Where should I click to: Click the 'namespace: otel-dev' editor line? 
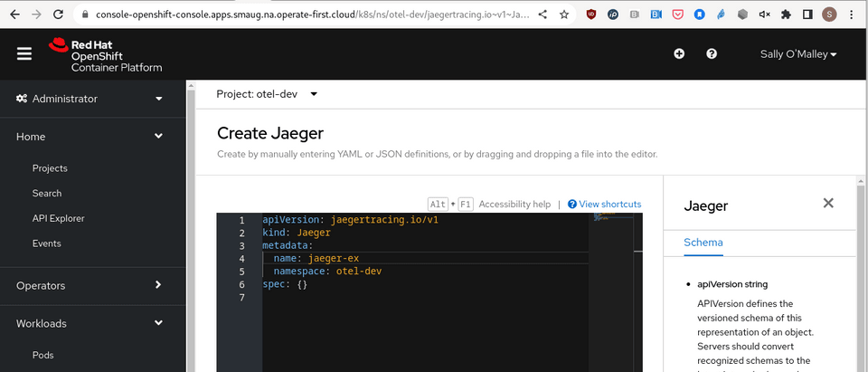[327, 272]
